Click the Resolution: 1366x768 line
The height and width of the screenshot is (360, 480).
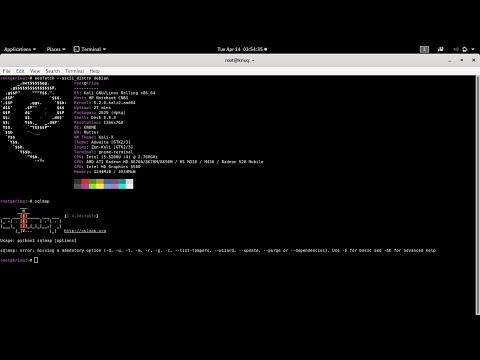click(x=98, y=122)
